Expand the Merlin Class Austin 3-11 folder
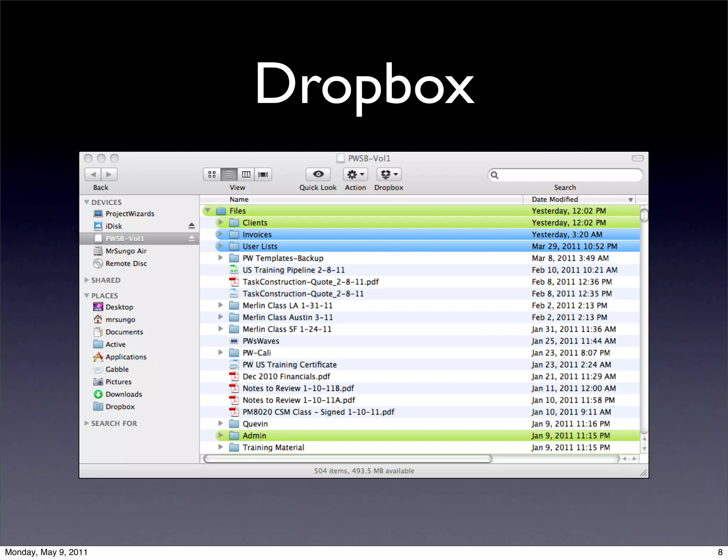 pos(220,317)
